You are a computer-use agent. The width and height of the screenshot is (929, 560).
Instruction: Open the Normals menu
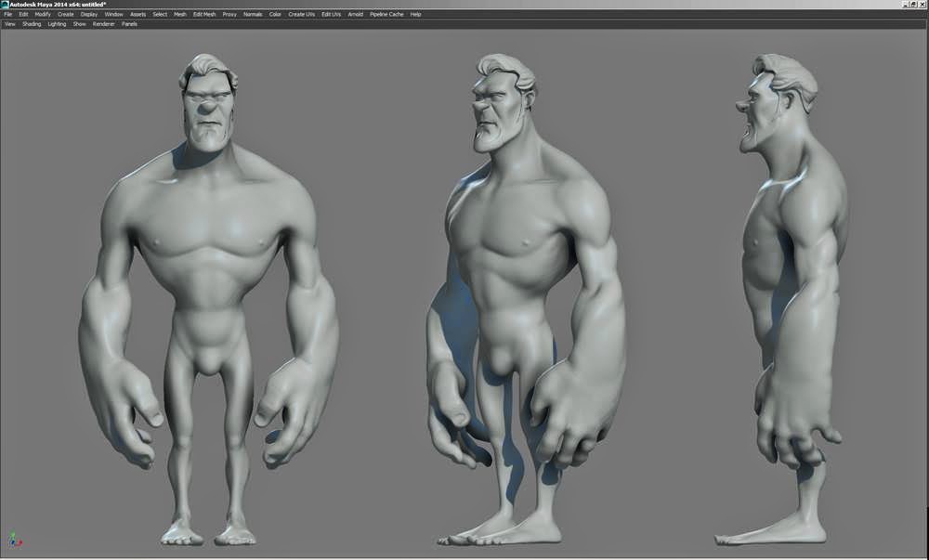click(x=253, y=14)
